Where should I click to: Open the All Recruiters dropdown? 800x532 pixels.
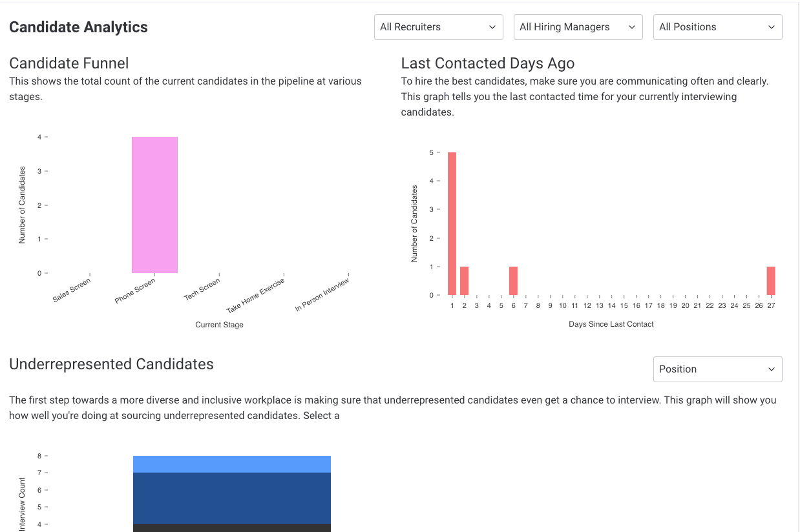[x=438, y=27]
